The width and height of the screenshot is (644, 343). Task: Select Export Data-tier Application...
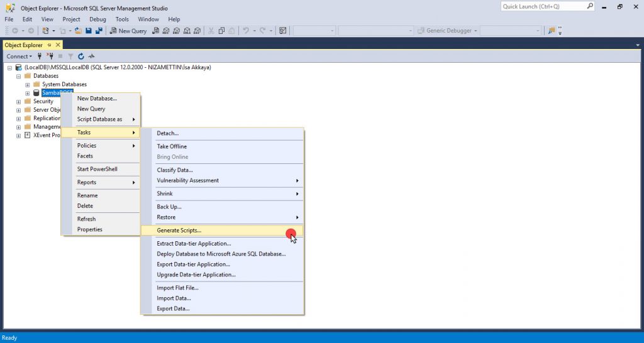pos(222,264)
